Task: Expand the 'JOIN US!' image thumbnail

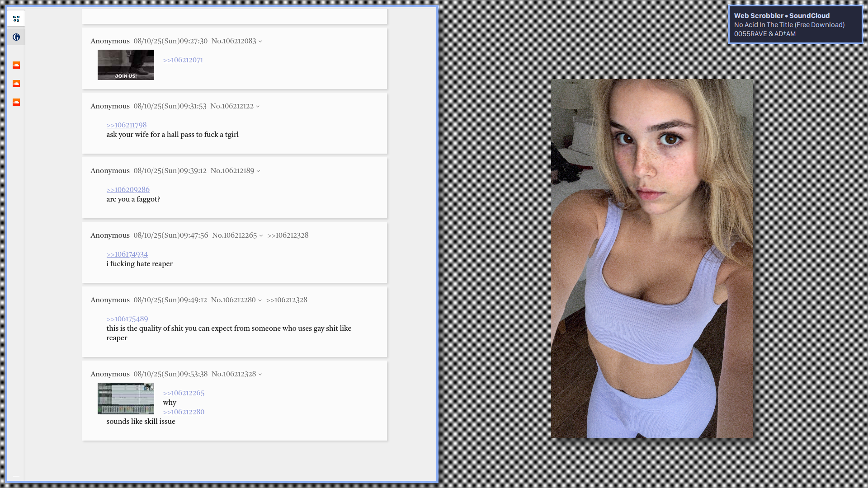Action: [x=126, y=65]
